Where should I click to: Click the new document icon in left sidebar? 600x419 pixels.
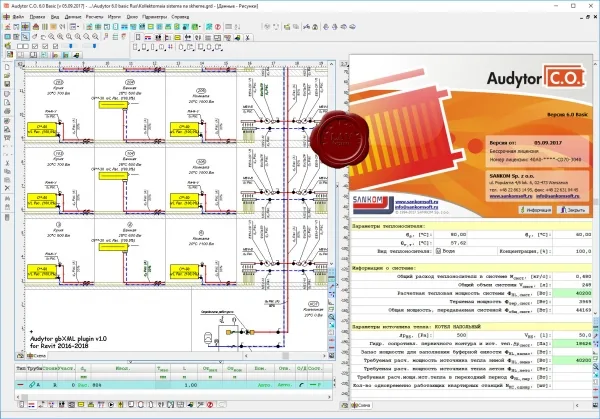pyautogui.click(x=7, y=67)
